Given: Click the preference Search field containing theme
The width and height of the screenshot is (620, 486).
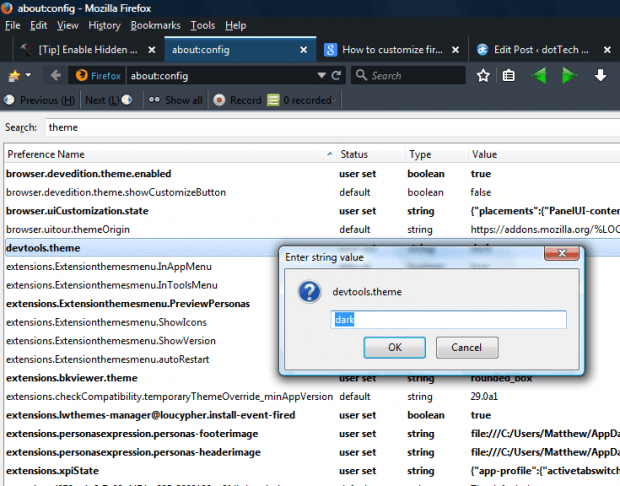Looking at the screenshot, I should [x=332, y=127].
